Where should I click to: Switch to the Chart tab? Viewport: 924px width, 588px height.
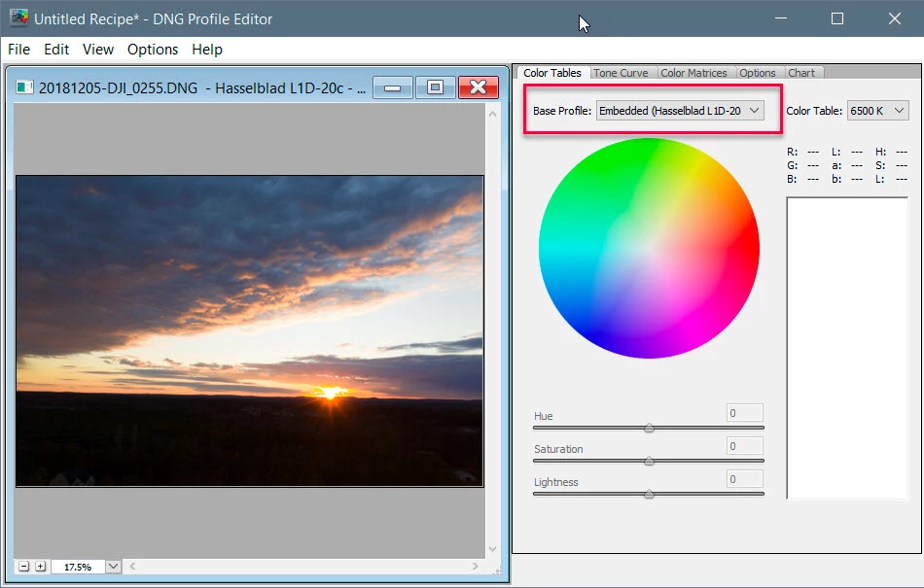[x=801, y=72]
